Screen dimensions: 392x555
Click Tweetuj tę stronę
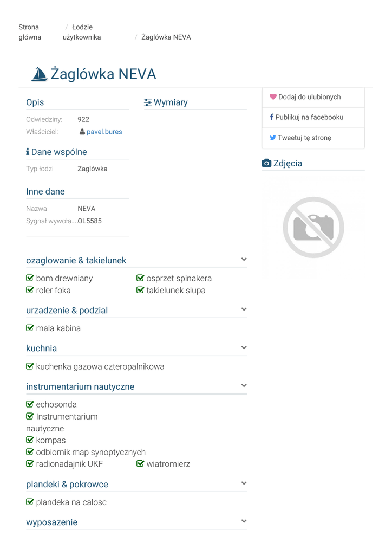tap(304, 138)
